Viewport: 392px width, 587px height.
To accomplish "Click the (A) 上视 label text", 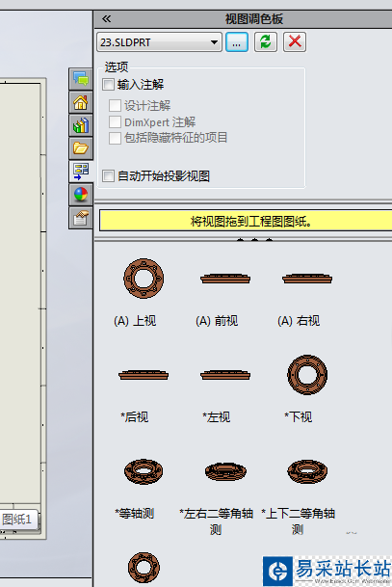I will pyautogui.click(x=135, y=321).
